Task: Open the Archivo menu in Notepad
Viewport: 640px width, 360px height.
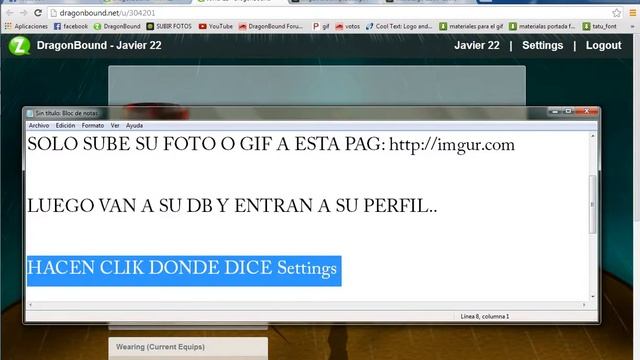Action: [x=39, y=126]
